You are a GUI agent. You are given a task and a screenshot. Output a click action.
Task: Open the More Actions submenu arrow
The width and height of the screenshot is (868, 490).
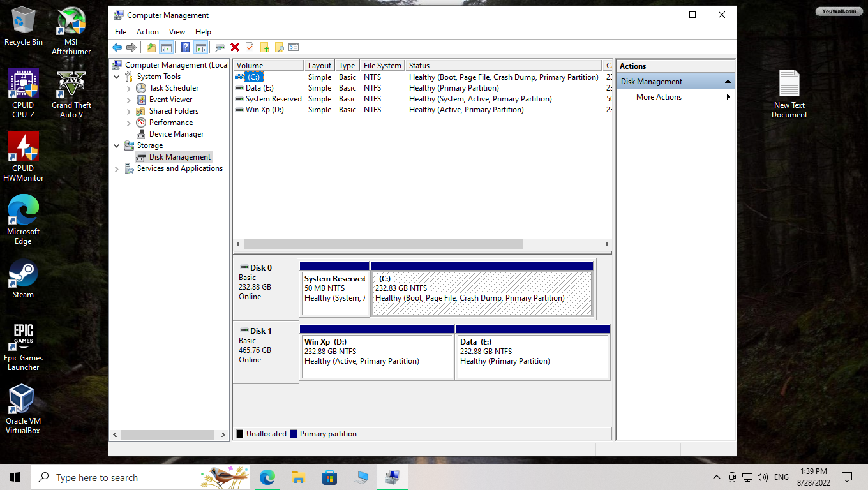tap(728, 97)
